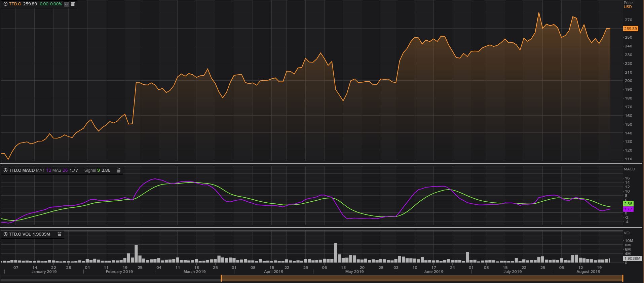Click the MA1 period value 12
Screen dimensions: 644x283
tap(49, 170)
